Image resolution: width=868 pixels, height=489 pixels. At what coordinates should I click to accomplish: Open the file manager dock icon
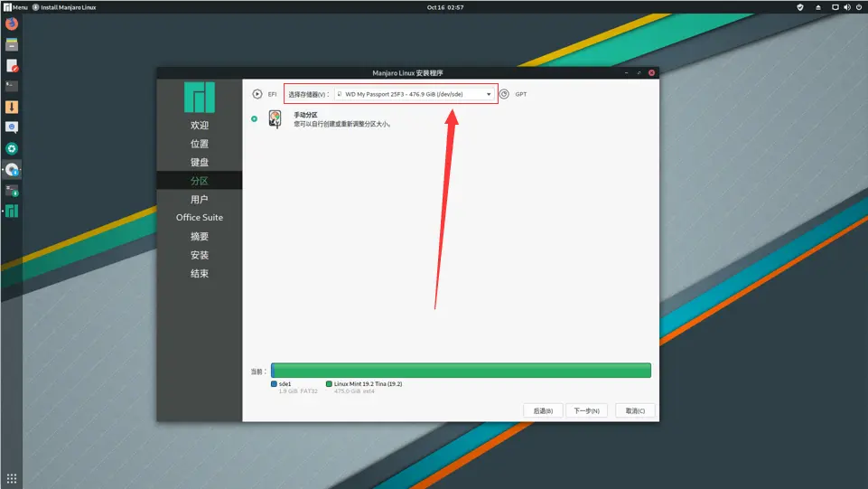point(12,44)
